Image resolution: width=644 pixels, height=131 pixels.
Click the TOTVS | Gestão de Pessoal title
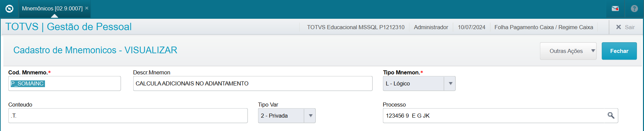[68, 27]
